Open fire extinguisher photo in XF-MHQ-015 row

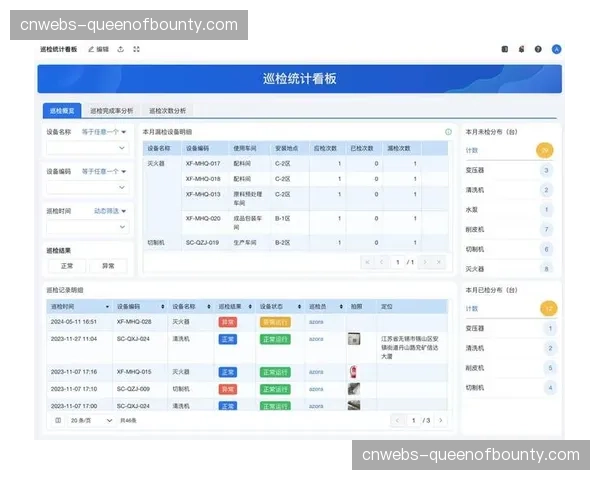354,372
